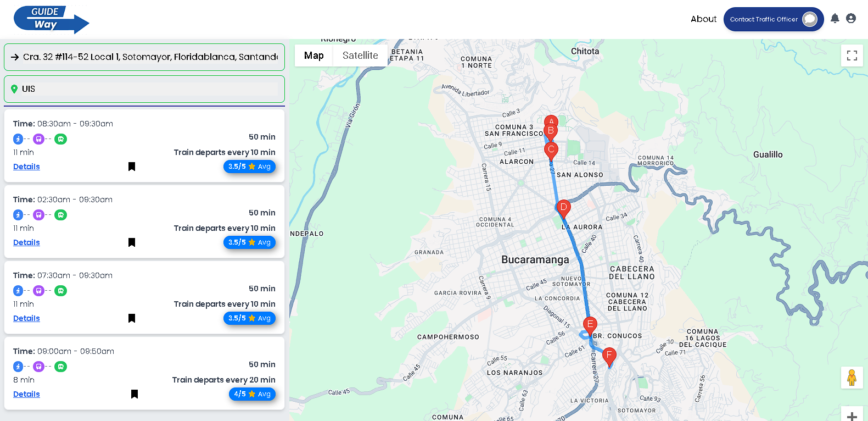The width and height of the screenshot is (868, 421).
Task: Click map marker B
Action: click(x=551, y=130)
